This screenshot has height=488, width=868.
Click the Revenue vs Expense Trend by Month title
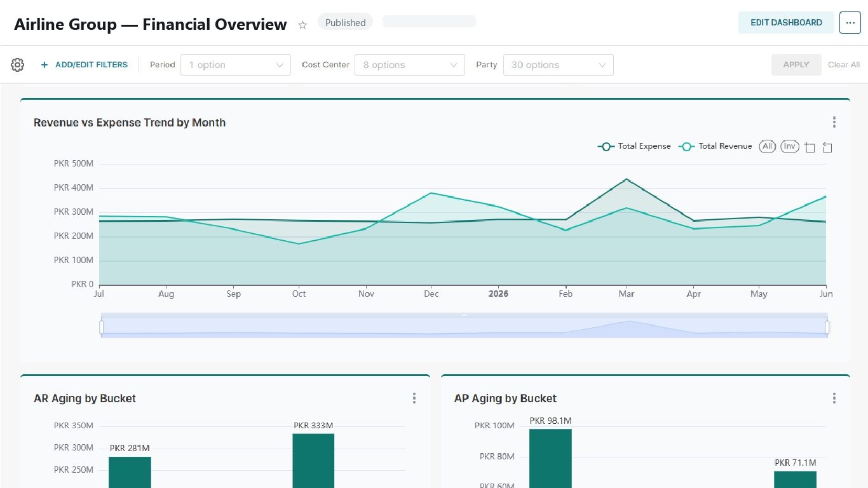(130, 123)
